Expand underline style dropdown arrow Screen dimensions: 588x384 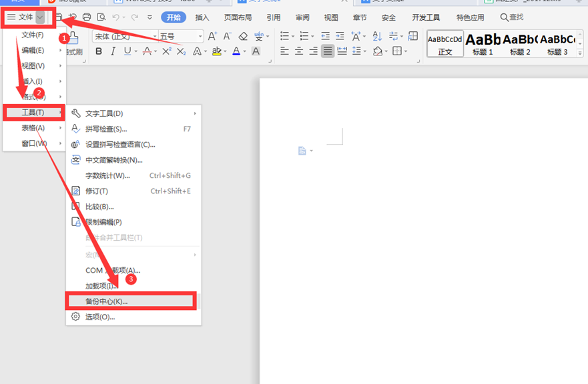point(135,52)
